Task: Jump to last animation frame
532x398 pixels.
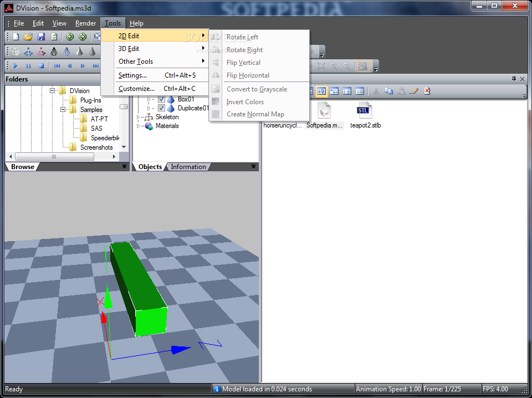Action: [96, 66]
